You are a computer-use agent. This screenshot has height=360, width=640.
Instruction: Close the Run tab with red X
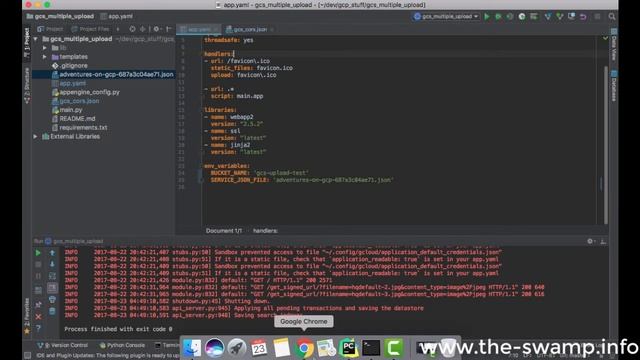click(38, 317)
